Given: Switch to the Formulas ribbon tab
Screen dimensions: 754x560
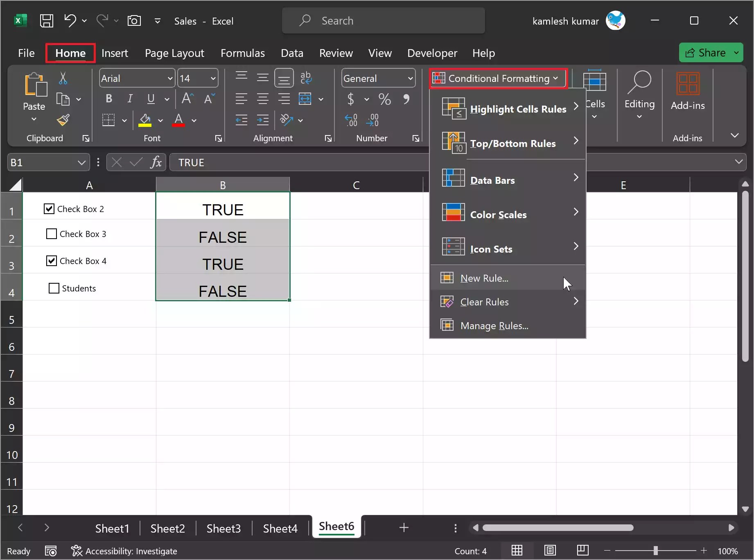Looking at the screenshot, I should (x=242, y=53).
